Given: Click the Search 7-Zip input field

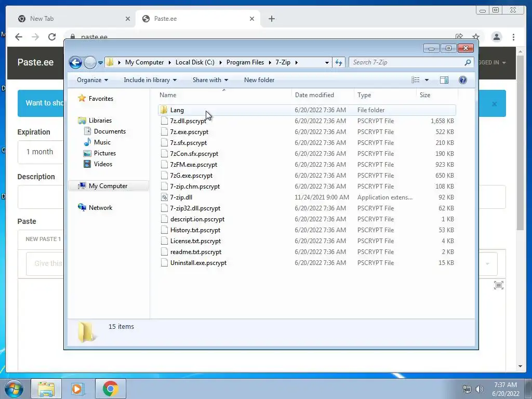Looking at the screenshot, I should [407, 62].
